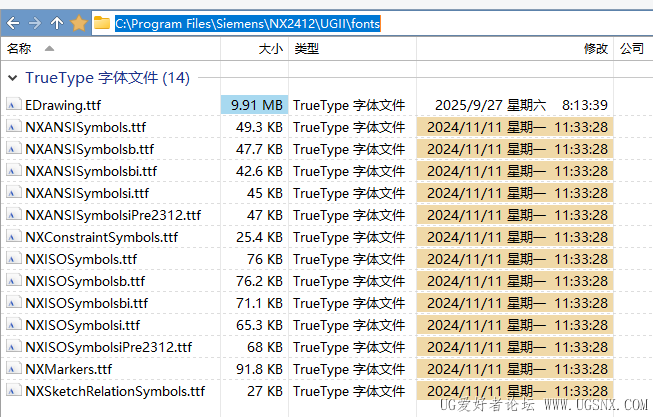Sort files by 大小 column
This screenshot has height=417, width=653.
tap(270, 48)
